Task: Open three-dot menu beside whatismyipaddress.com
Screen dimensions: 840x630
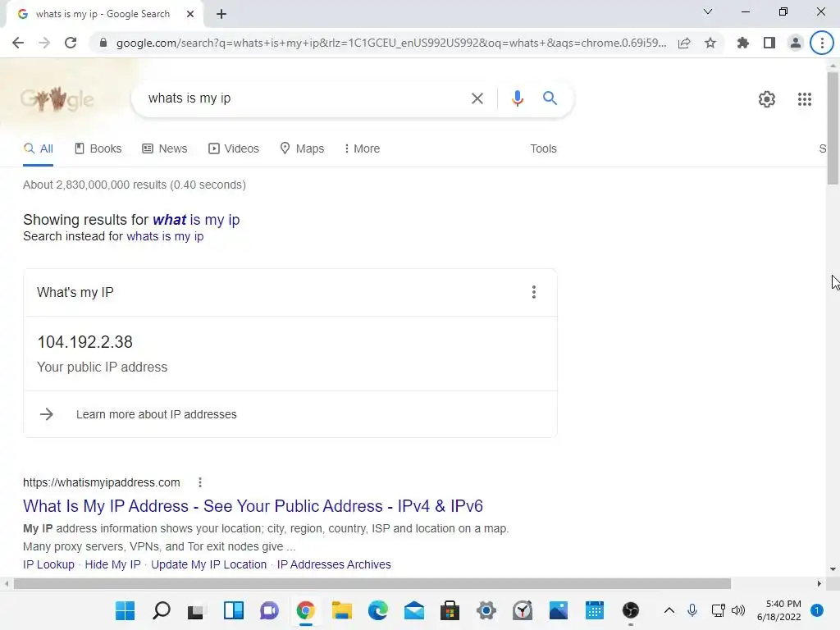Action: pyautogui.click(x=200, y=482)
